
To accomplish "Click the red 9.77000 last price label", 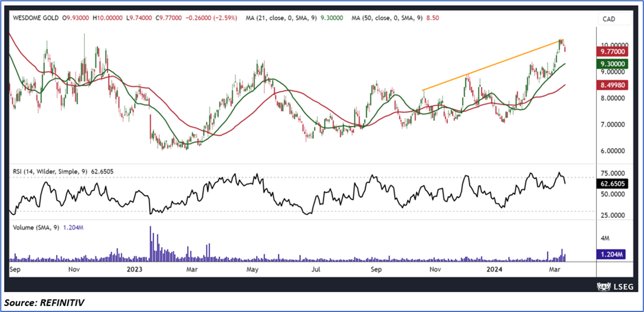I will tap(613, 51).
